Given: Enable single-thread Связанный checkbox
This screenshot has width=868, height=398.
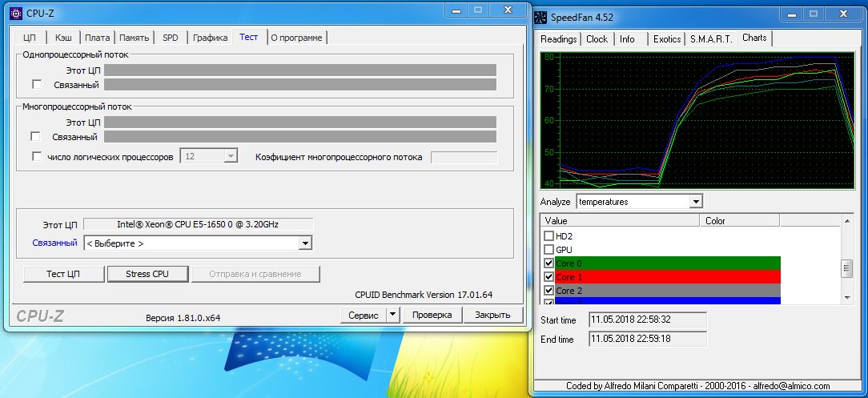Looking at the screenshot, I should click(x=37, y=85).
